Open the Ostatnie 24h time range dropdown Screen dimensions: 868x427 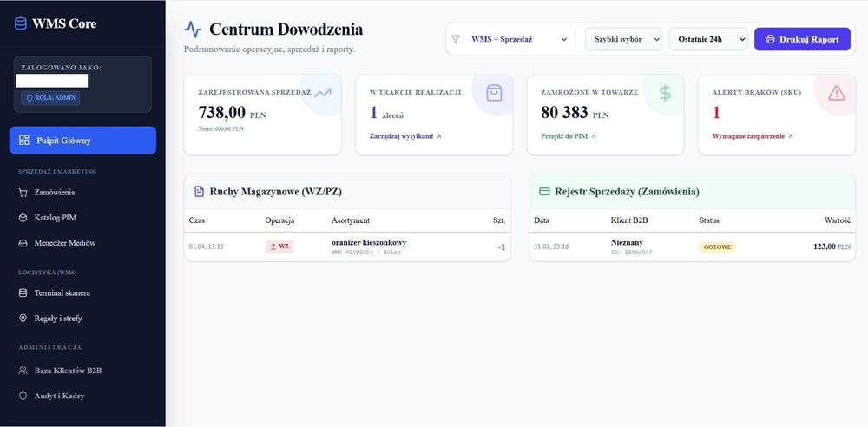(707, 39)
